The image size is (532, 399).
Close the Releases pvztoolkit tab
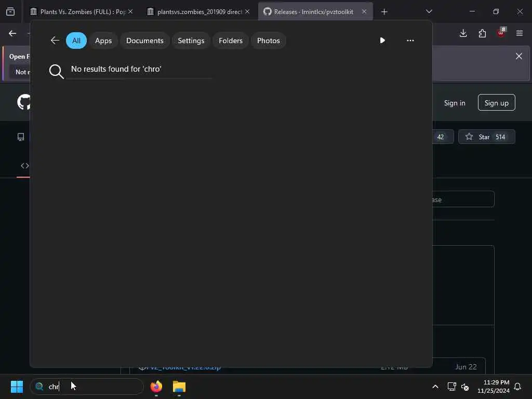pos(364,11)
